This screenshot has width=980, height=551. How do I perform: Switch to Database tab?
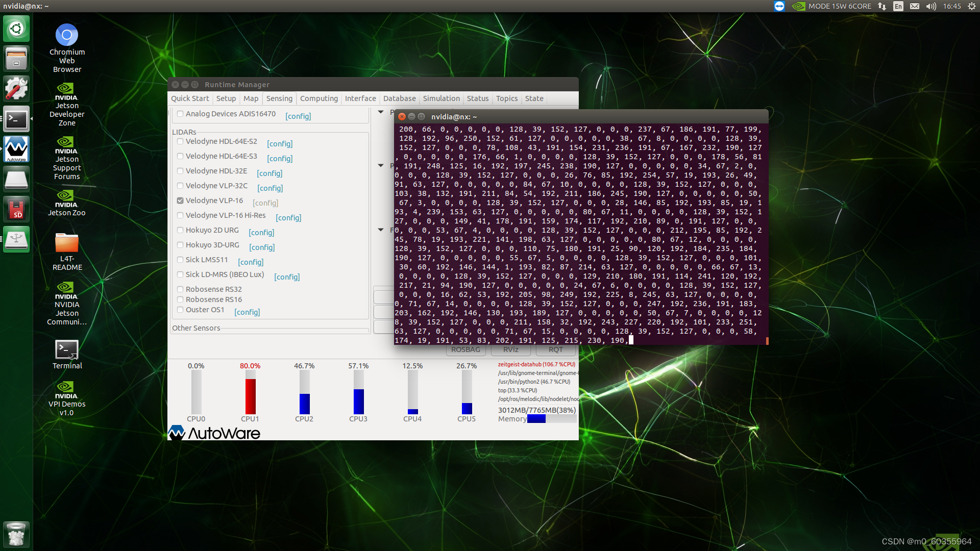[400, 98]
